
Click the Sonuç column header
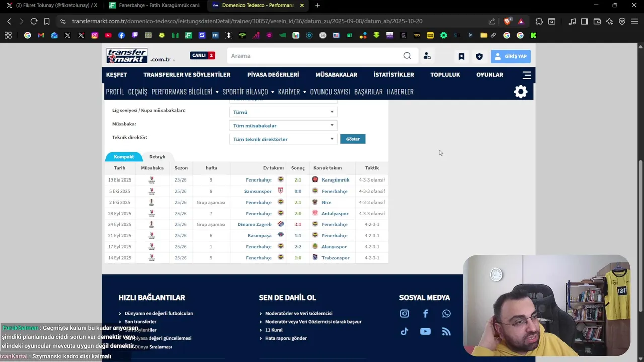coord(298,168)
